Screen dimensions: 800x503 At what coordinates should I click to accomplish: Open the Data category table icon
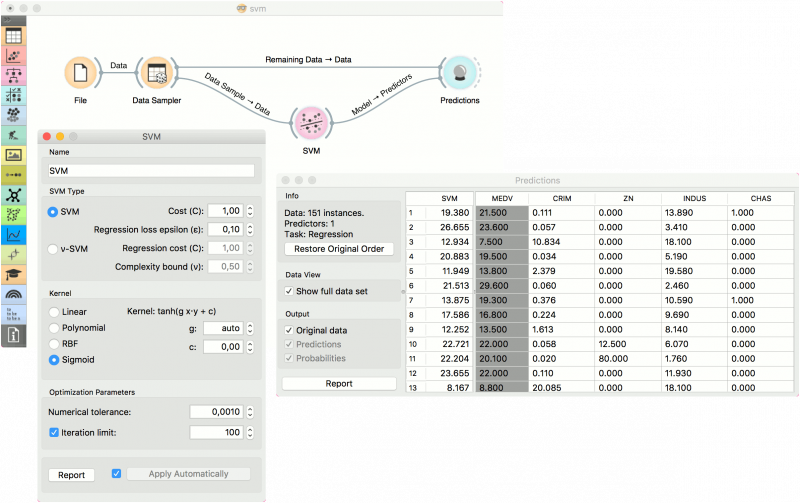point(14,36)
